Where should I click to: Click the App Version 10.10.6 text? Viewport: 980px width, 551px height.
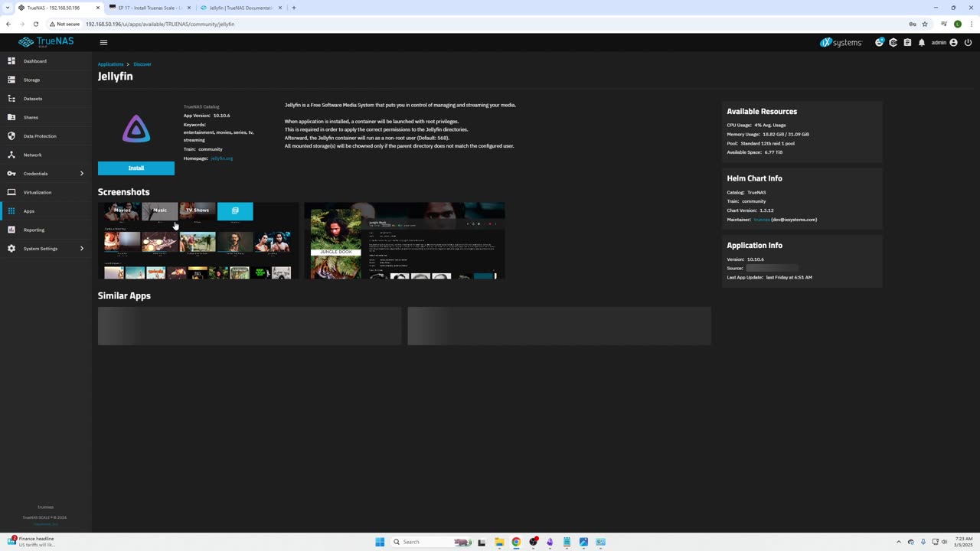pos(207,116)
